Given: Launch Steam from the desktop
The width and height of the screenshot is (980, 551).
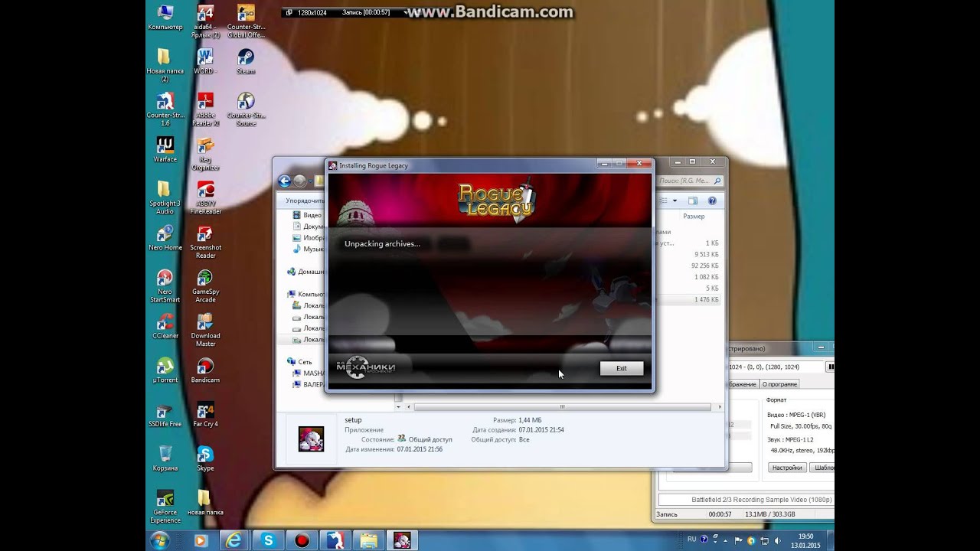Looking at the screenshot, I should pos(246,60).
